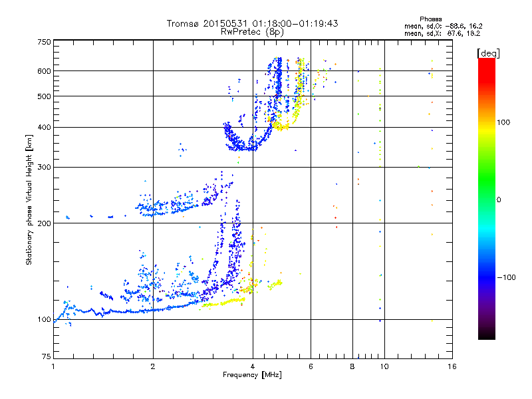Click x-axis tick label '4'

pos(253,366)
